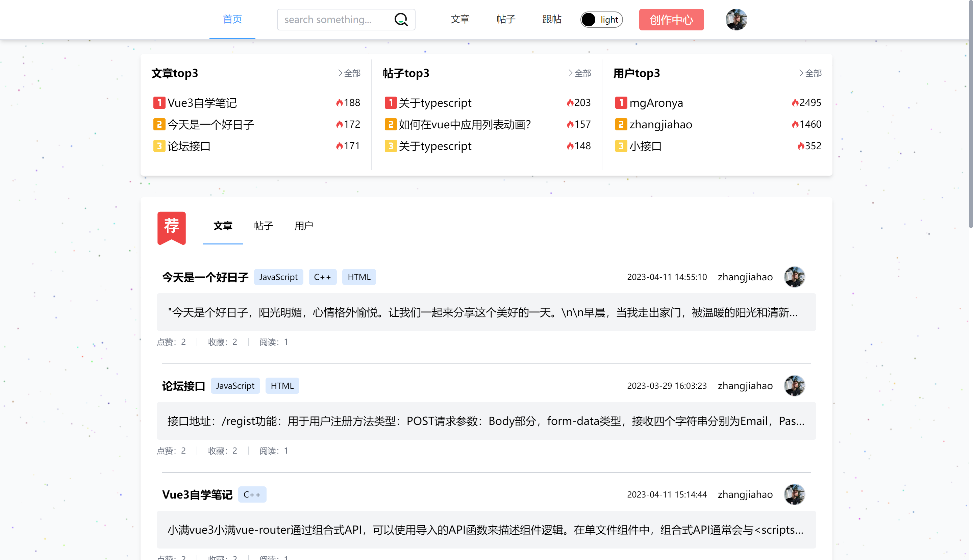
Task: Open article title 今天是一个好日子 in recommendation list
Action: pyautogui.click(x=205, y=277)
